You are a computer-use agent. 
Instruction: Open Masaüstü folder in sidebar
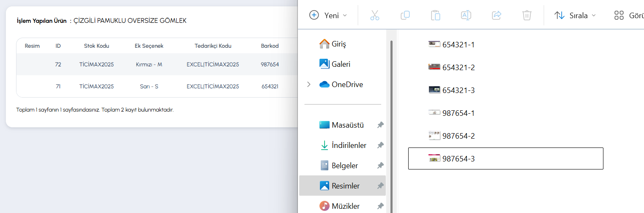click(x=342, y=125)
